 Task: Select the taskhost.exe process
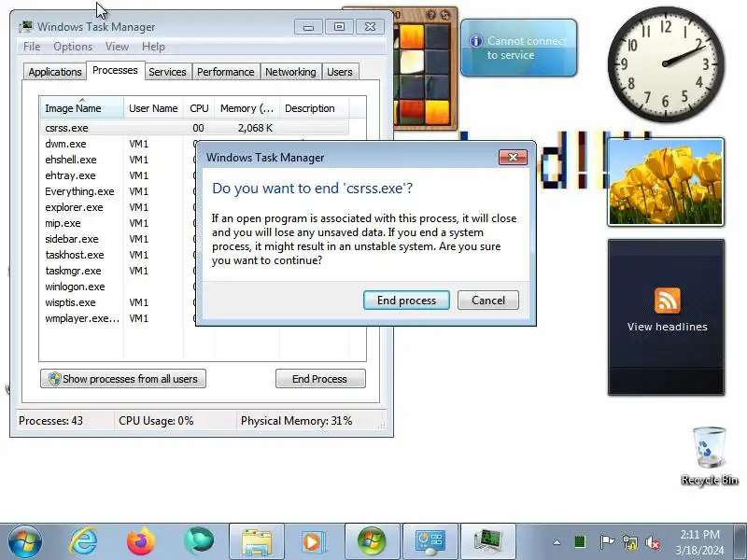point(75,255)
